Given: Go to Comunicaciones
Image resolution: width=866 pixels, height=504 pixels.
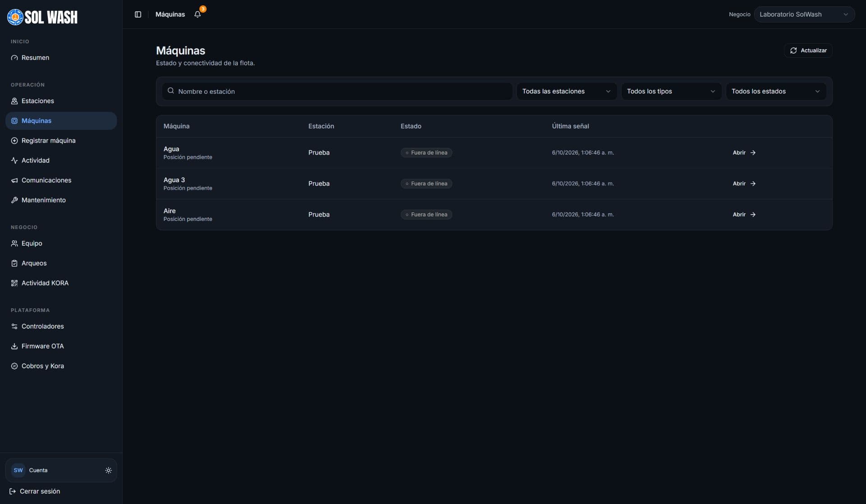Looking at the screenshot, I should click(x=61, y=180).
